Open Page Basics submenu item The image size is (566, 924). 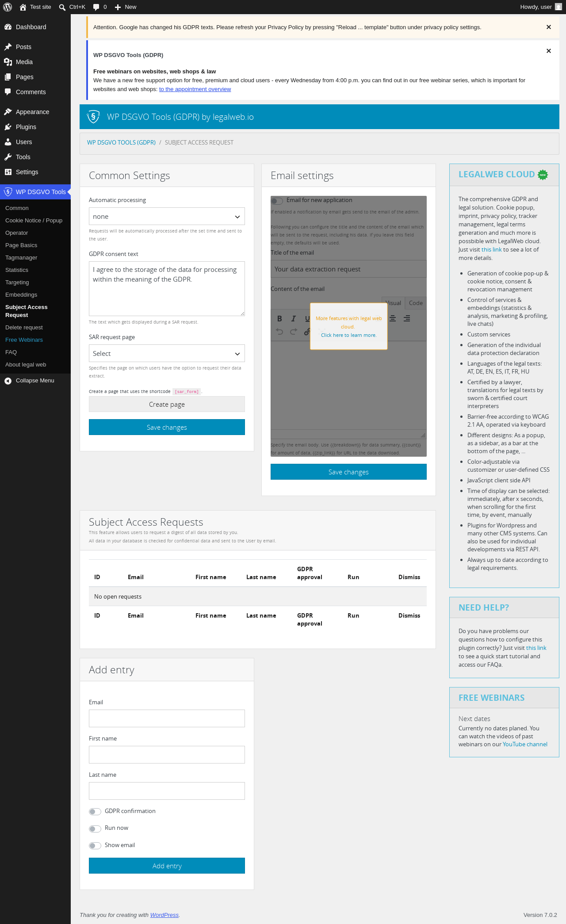(x=21, y=245)
